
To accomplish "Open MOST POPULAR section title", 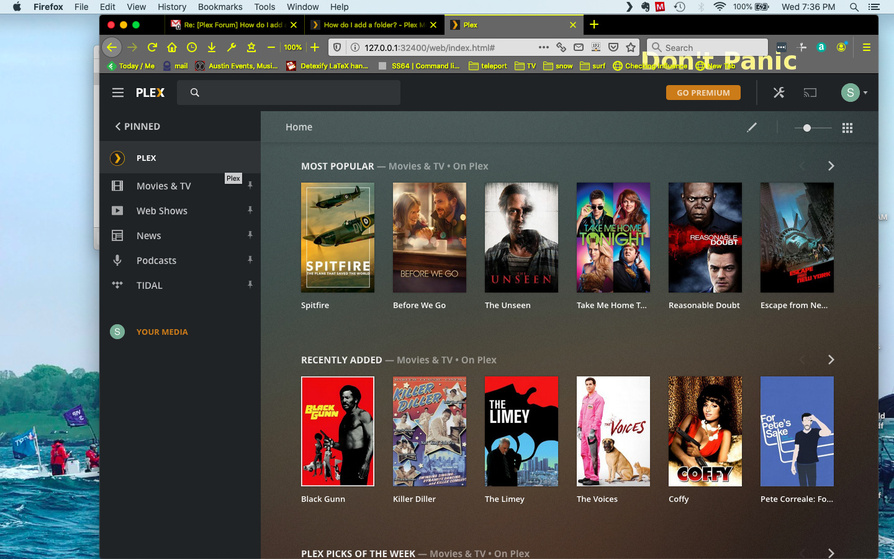I will [x=338, y=166].
